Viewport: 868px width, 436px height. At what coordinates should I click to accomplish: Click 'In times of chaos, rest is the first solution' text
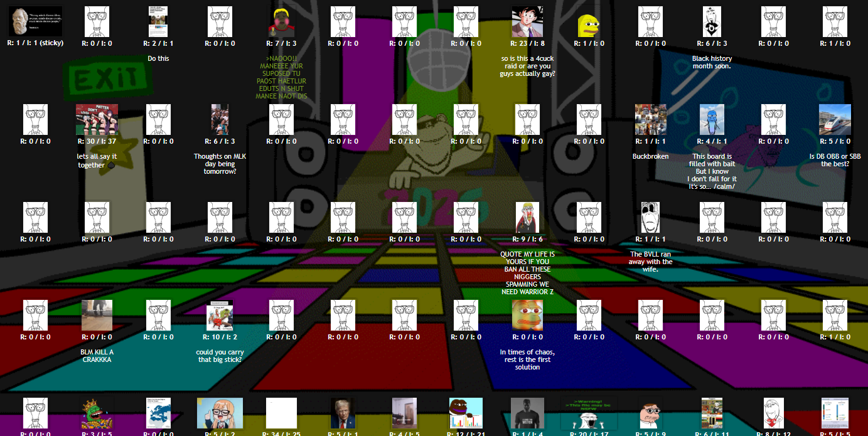click(527, 359)
